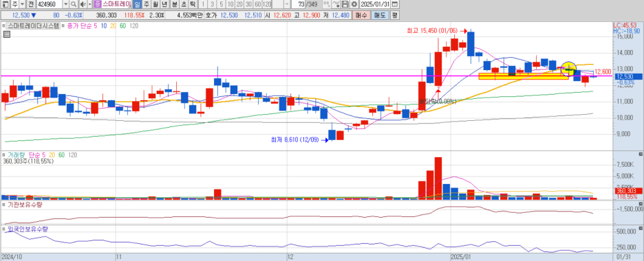Switch to 분 minute period tab
This screenshot has width=644, height=261.
174,5
